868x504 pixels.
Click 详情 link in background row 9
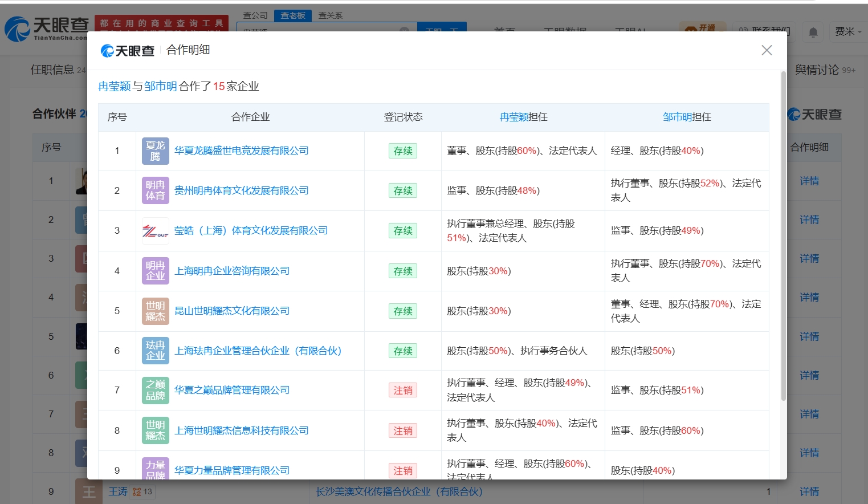809,491
